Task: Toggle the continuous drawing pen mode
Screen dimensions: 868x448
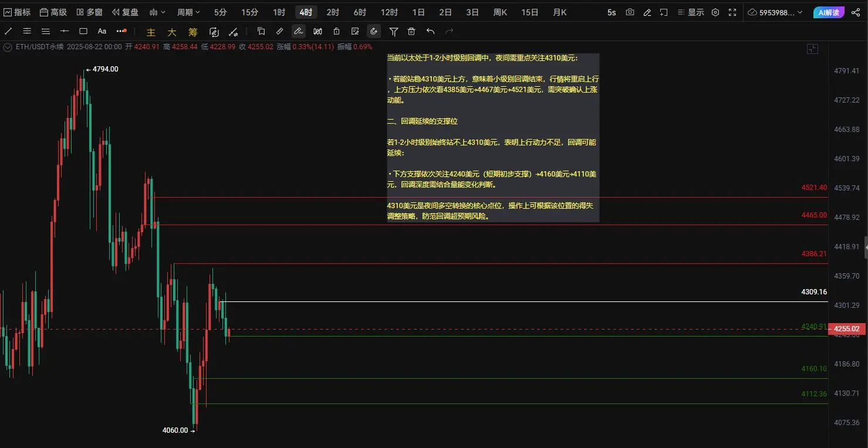Action: pos(299,31)
